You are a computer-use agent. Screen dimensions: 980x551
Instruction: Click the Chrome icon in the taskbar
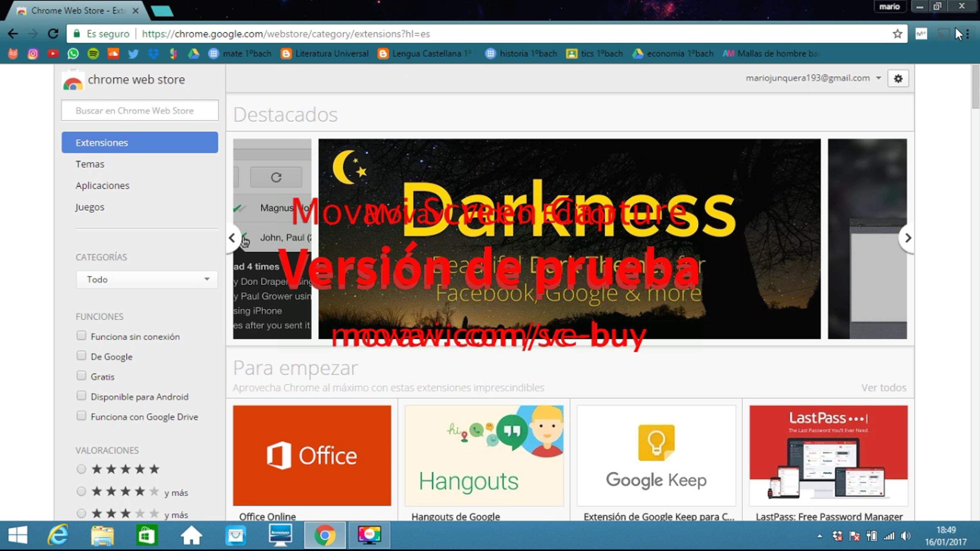325,535
